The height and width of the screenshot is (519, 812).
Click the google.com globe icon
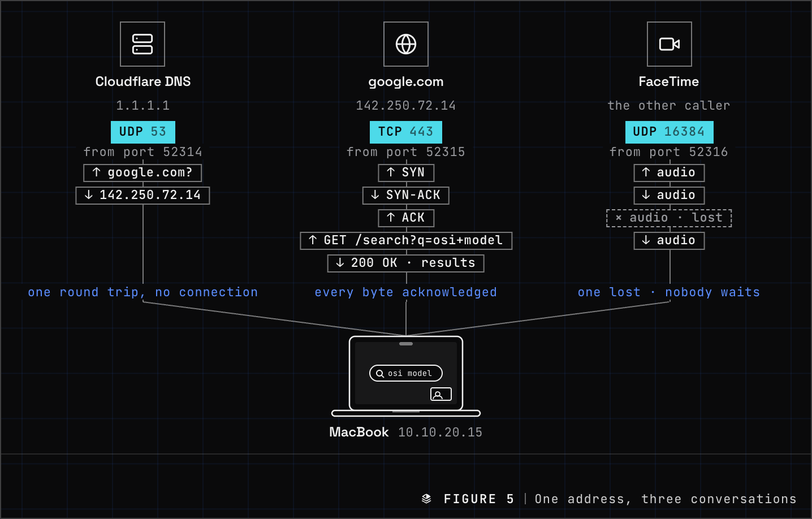(406, 44)
